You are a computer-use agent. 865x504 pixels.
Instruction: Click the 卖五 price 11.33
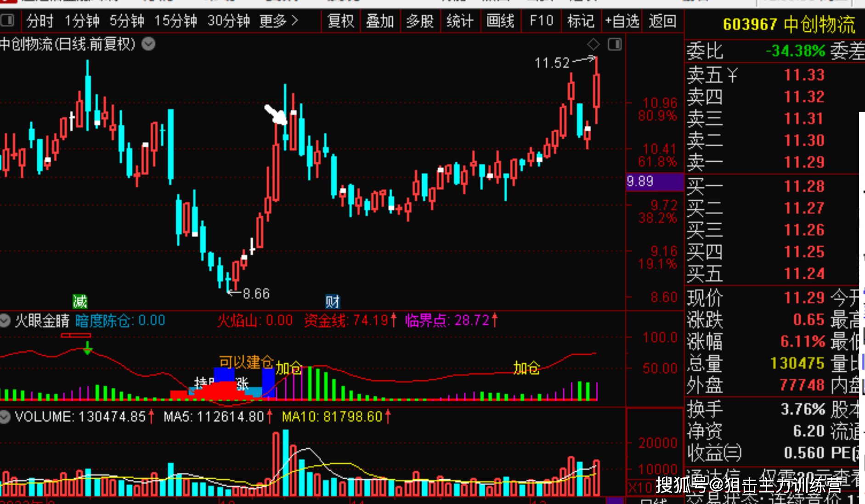804,75
